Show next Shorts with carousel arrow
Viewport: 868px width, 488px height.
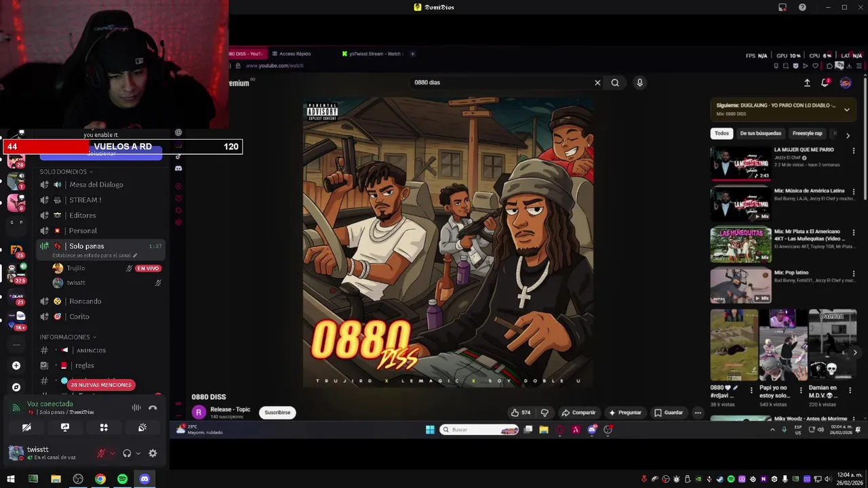pos(854,352)
